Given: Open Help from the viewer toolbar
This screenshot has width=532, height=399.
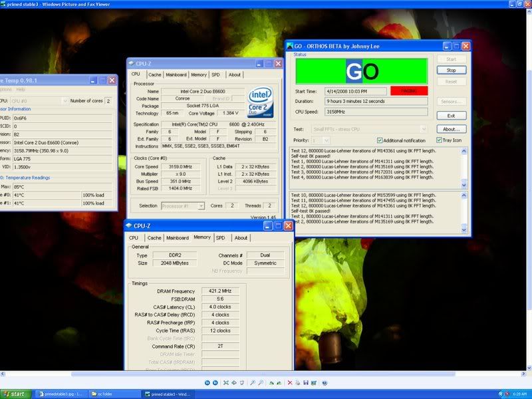Looking at the screenshot, I should click(325, 383).
